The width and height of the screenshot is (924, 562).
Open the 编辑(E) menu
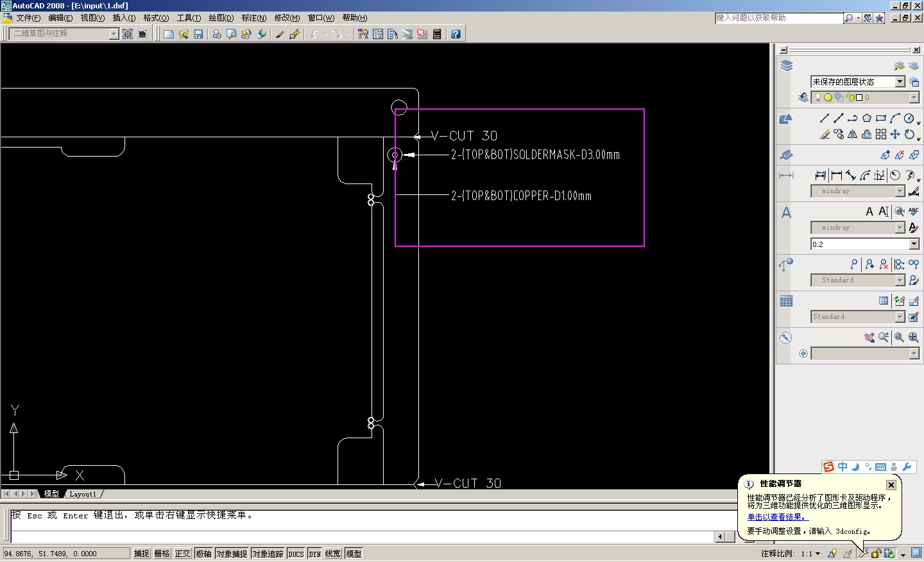coord(60,18)
